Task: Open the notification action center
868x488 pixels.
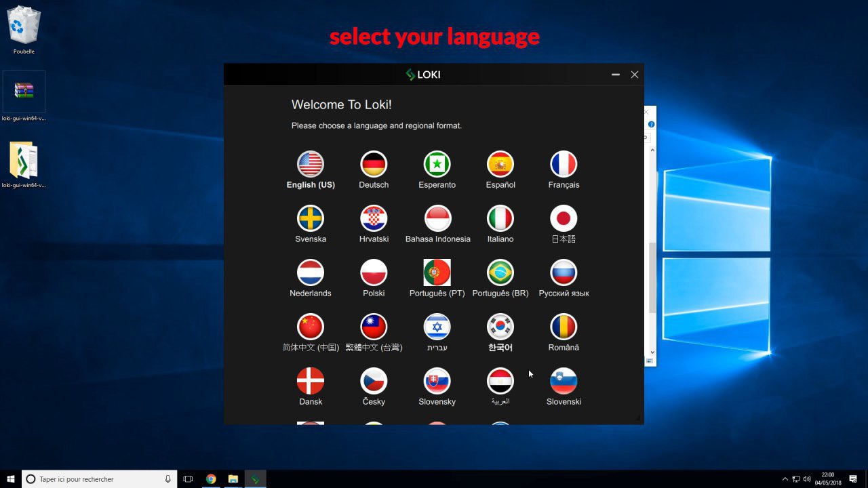Action: tap(853, 479)
